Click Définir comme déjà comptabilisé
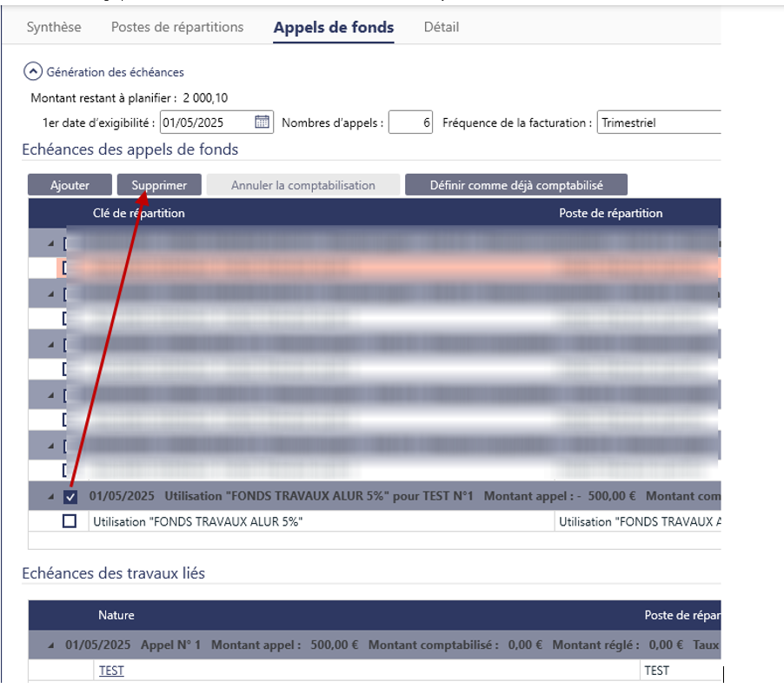The width and height of the screenshot is (784, 688). point(515,185)
